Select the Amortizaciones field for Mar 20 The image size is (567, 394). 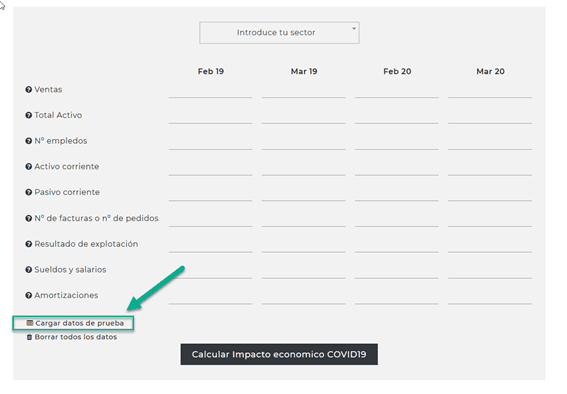(490, 296)
